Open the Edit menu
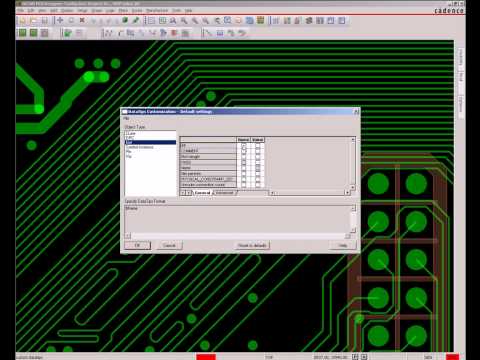The image size is (480, 360). pyautogui.click(x=31, y=10)
